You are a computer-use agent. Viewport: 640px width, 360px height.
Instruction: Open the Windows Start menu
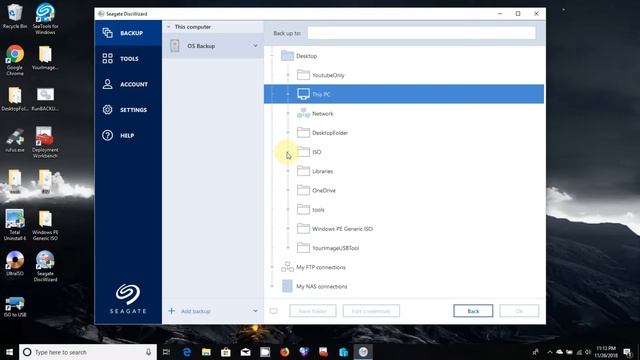9,352
